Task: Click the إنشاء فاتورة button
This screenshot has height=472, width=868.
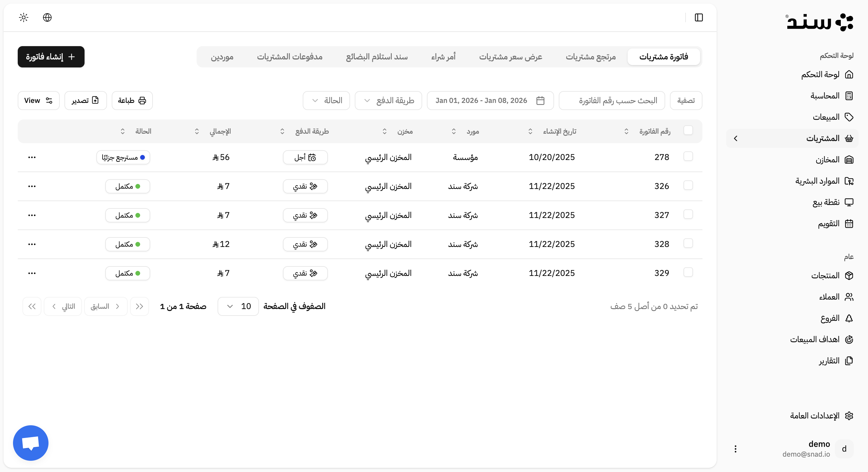Action: 51,57
